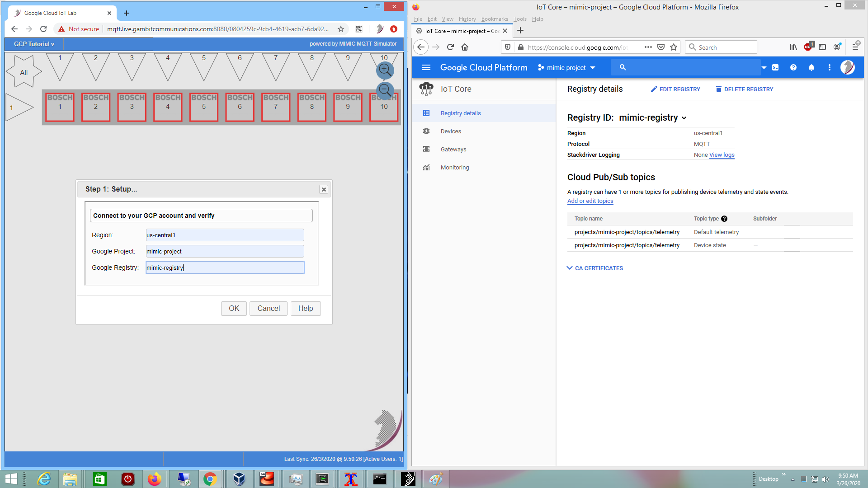Close the IoT Core Firefox tab
The image size is (868, 488).
click(505, 31)
